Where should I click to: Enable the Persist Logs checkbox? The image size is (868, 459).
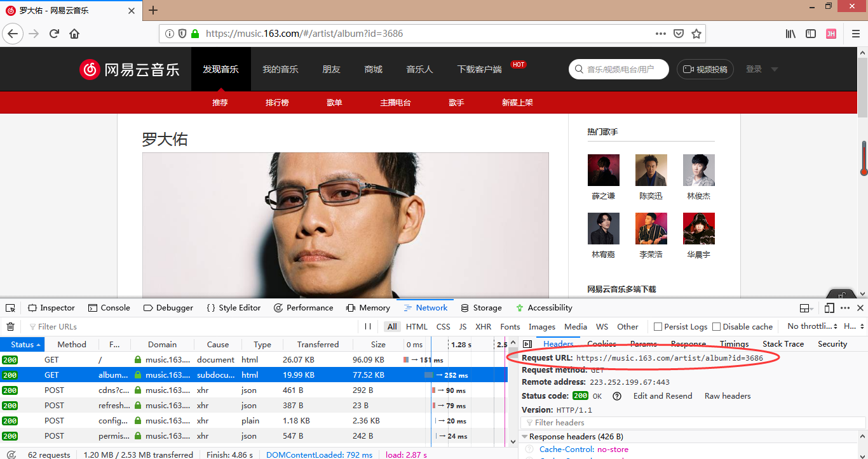pyautogui.click(x=658, y=326)
